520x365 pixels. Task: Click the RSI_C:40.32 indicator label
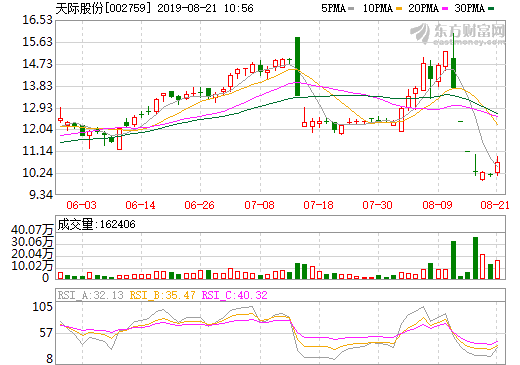(235, 295)
